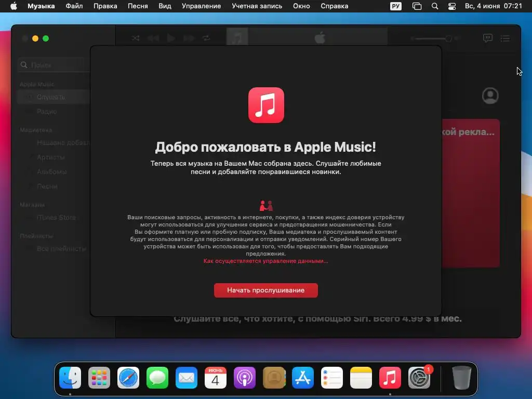Open the Музыка menu
Viewport: 532px width, 399px height.
[x=41, y=6]
